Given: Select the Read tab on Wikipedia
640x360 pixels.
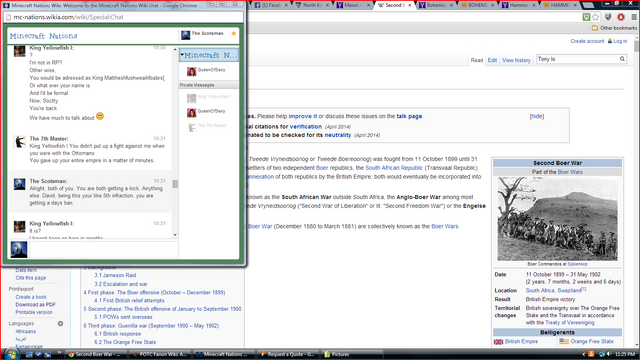Looking at the screenshot, I should pyautogui.click(x=477, y=60).
